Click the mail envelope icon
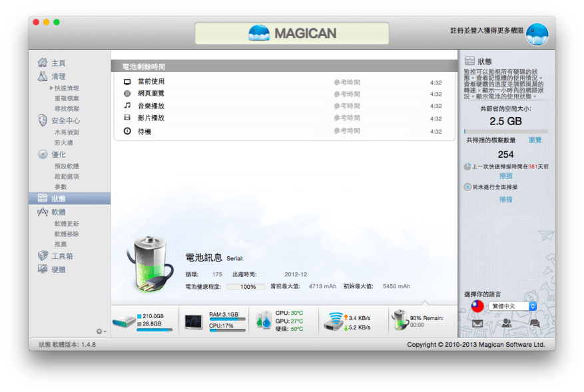 point(477,323)
